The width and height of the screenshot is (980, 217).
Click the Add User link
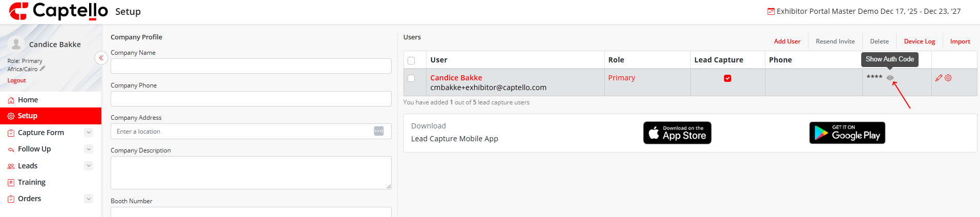[x=787, y=41]
